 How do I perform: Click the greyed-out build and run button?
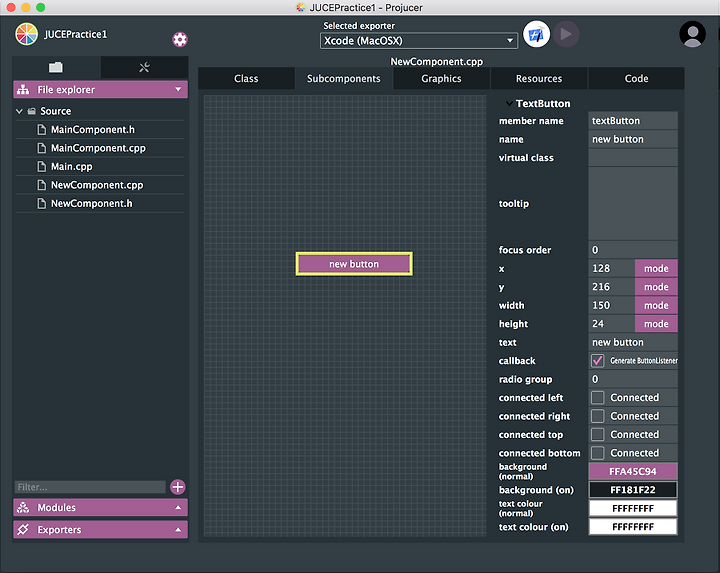click(x=566, y=34)
